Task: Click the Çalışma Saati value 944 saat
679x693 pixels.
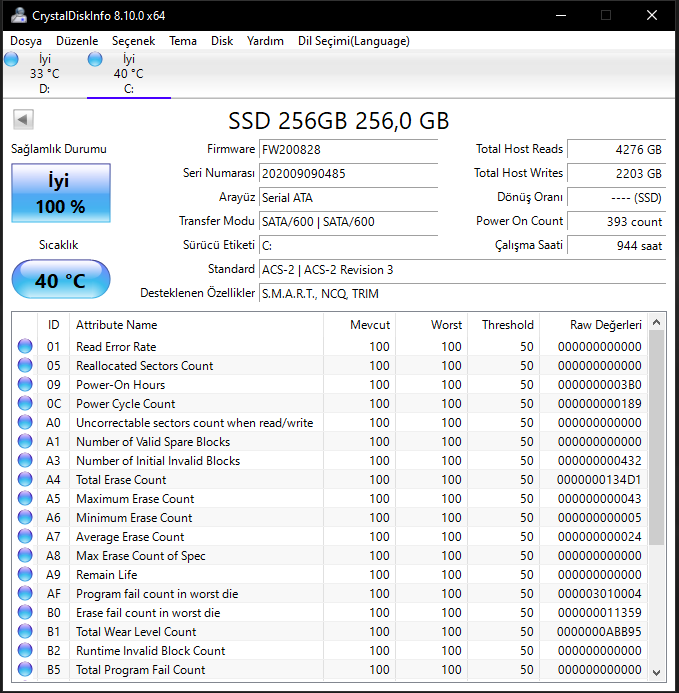Action: coord(617,245)
